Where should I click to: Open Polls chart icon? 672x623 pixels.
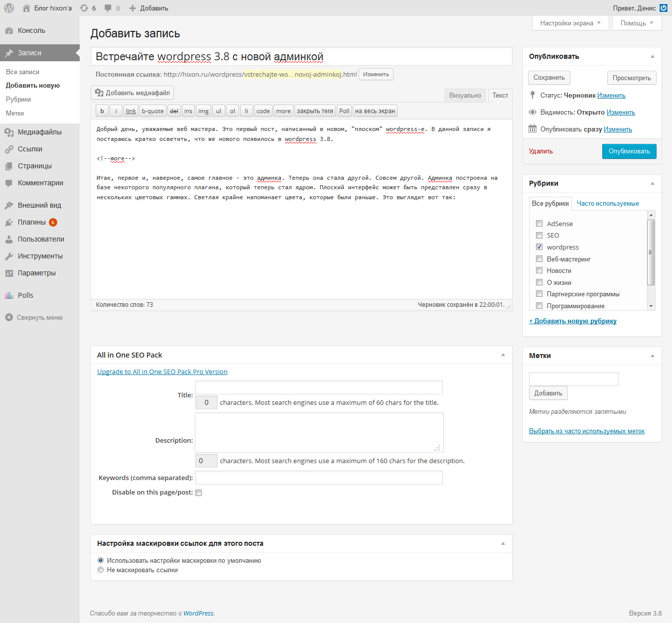click(9, 295)
